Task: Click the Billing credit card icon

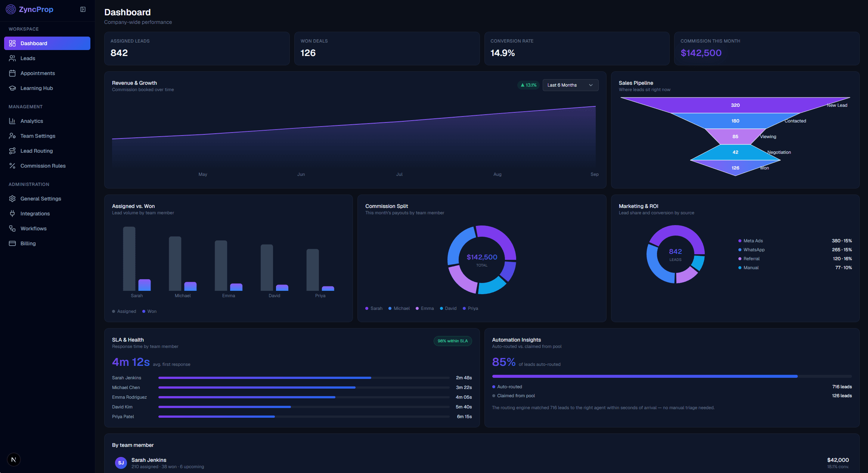Action: tap(12, 243)
